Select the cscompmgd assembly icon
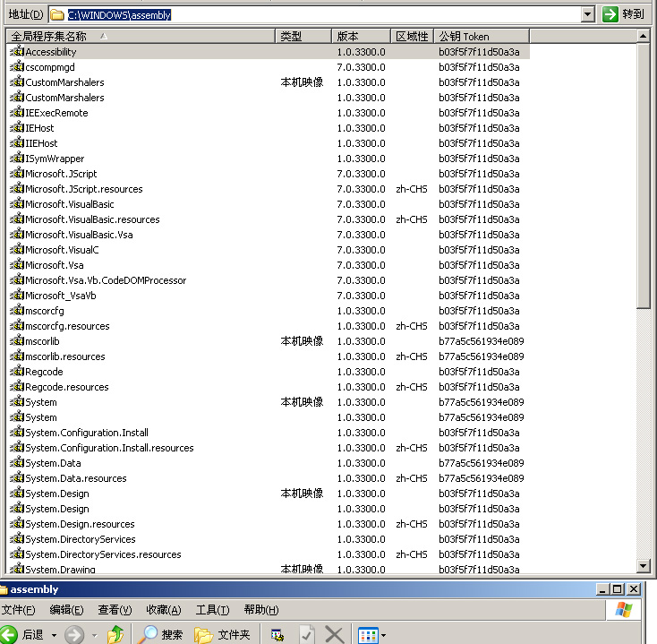This screenshot has width=657, height=644. (17, 66)
